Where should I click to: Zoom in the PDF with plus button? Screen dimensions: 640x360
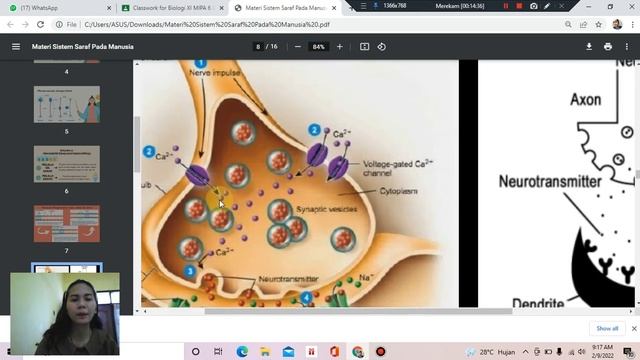[x=340, y=47]
